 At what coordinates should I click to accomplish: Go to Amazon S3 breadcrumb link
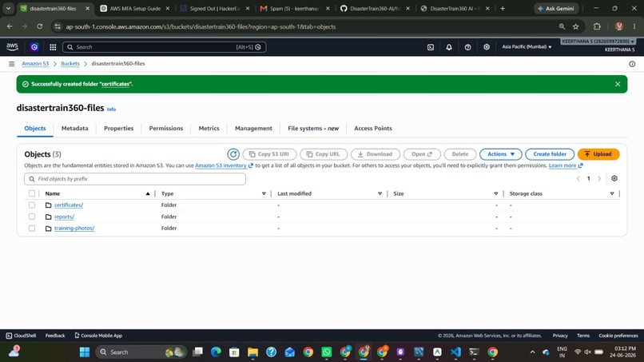(35, 64)
